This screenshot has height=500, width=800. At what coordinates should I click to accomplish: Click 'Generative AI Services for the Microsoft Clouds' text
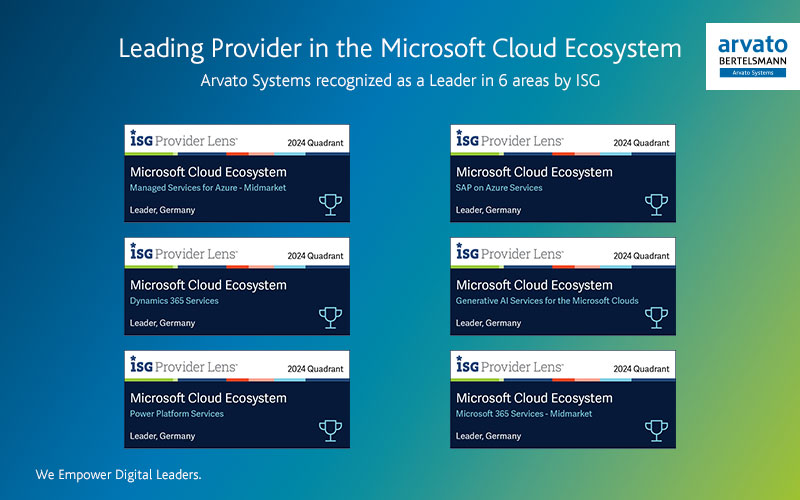tap(547, 301)
